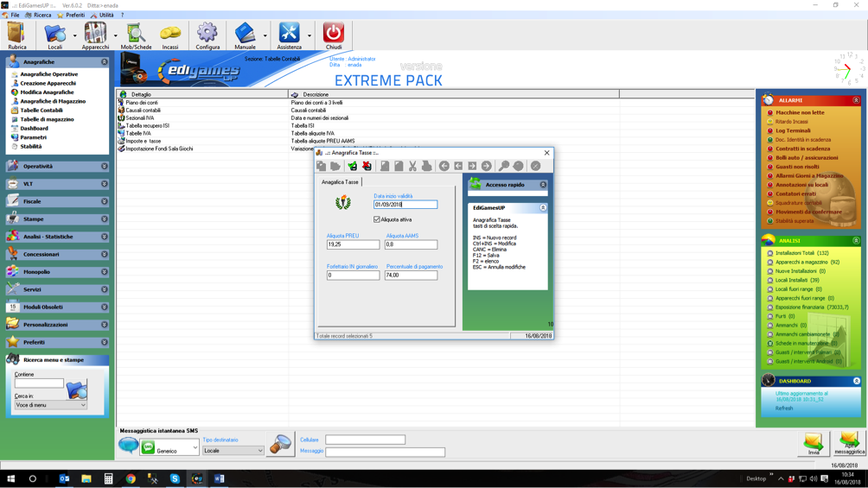
Task: Cancel changes with the red X icon
Action: [x=367, y=166]
